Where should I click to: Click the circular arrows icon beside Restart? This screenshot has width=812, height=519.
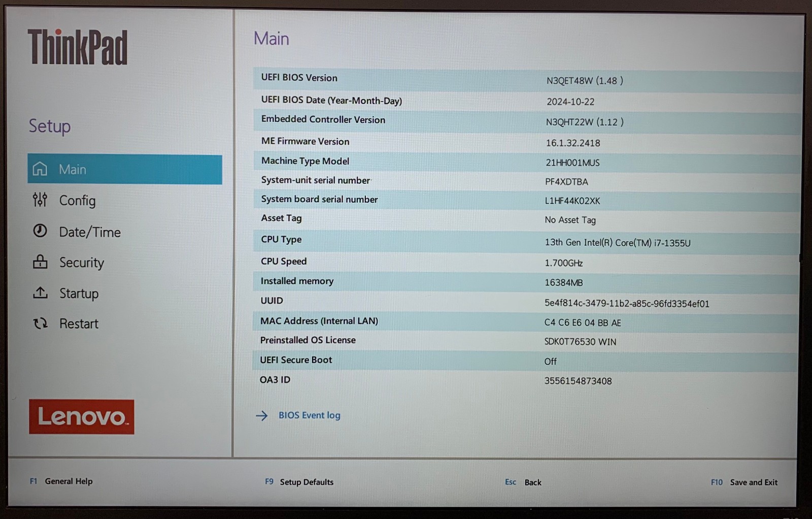41,323
